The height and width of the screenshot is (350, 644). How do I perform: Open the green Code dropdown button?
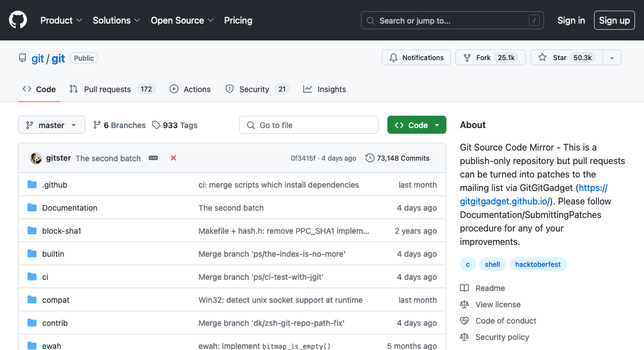(x=417, y=125)
